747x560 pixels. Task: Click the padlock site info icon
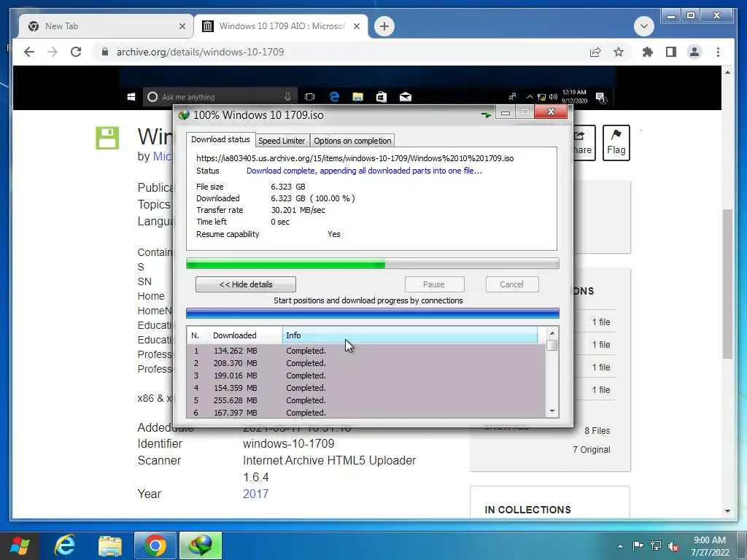coord(105,52)
